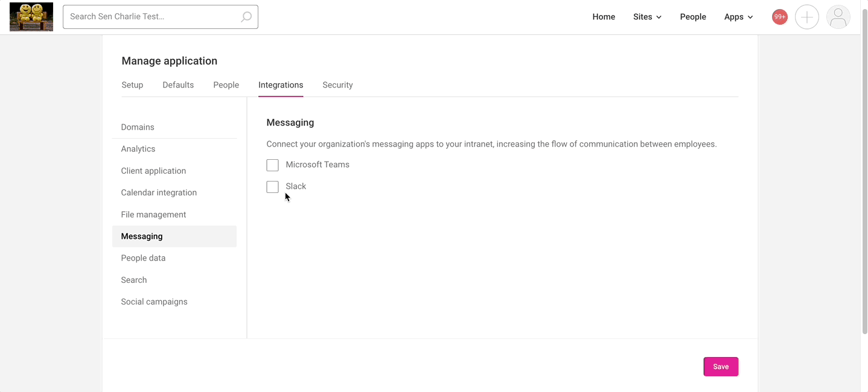Image resolution: width=868 pixels, height=392 pixels.
Task: Open the create menu via the plus icon
Action: pos(807,16)
